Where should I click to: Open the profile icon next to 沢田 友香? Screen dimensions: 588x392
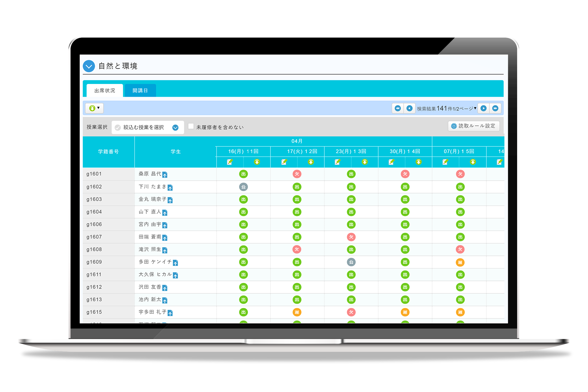pos(165,288)
